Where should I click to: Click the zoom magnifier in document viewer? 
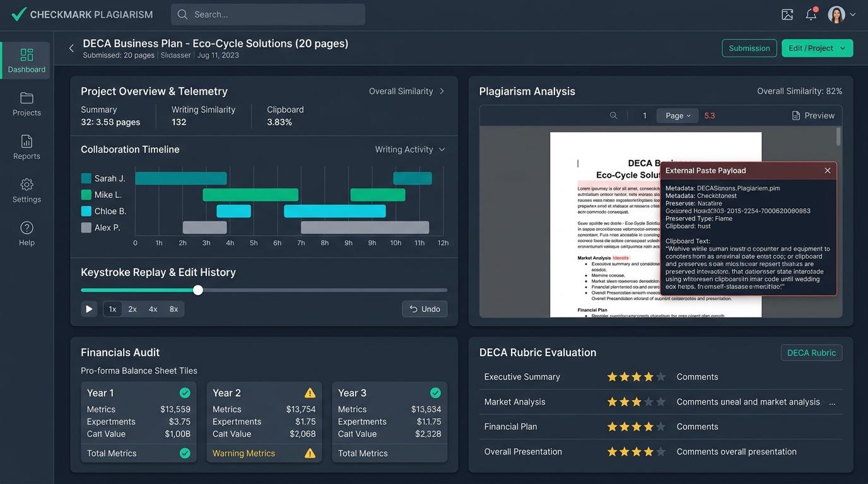[x=613, y=116]
